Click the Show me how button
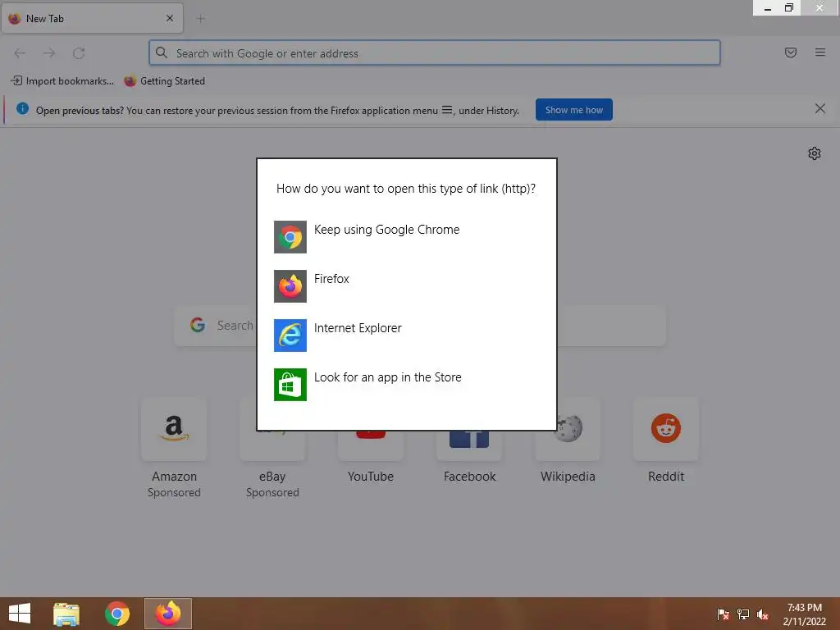 (x=573, y=110)
